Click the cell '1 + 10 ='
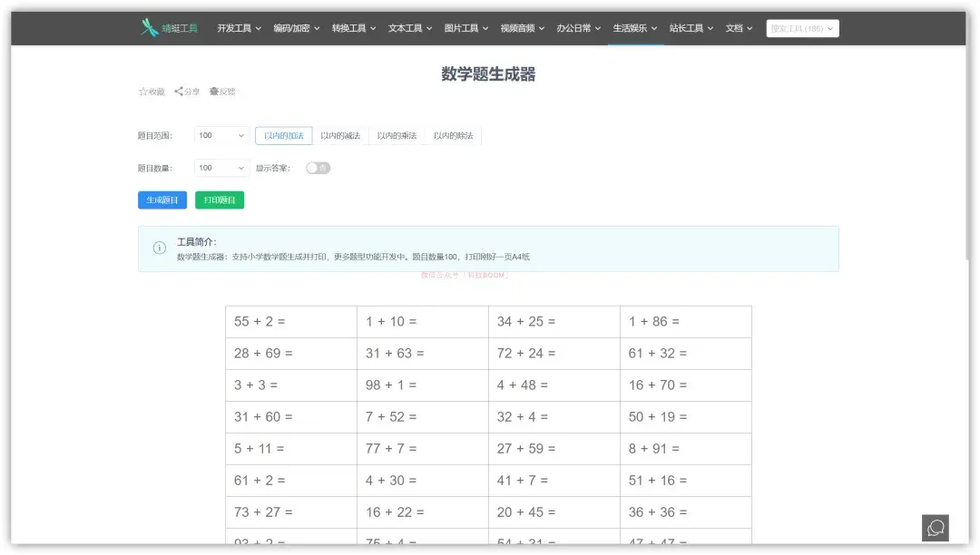Viewport: 980px width, 555px height. [423, 322]
